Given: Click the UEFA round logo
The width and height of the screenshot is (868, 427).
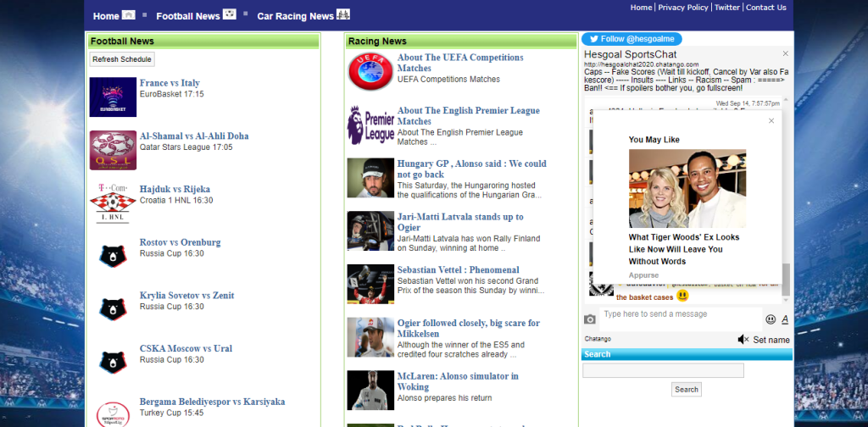Looking at the screenshot, I should (370, 71).
